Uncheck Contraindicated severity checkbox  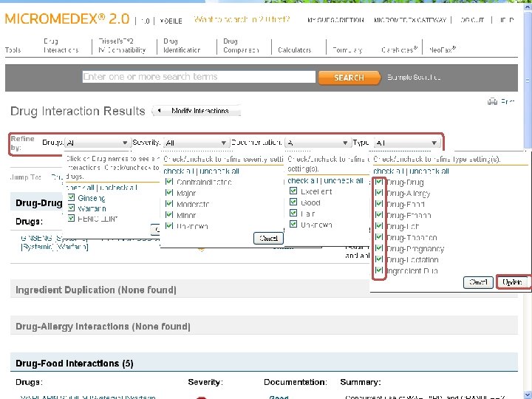[169, 182]
